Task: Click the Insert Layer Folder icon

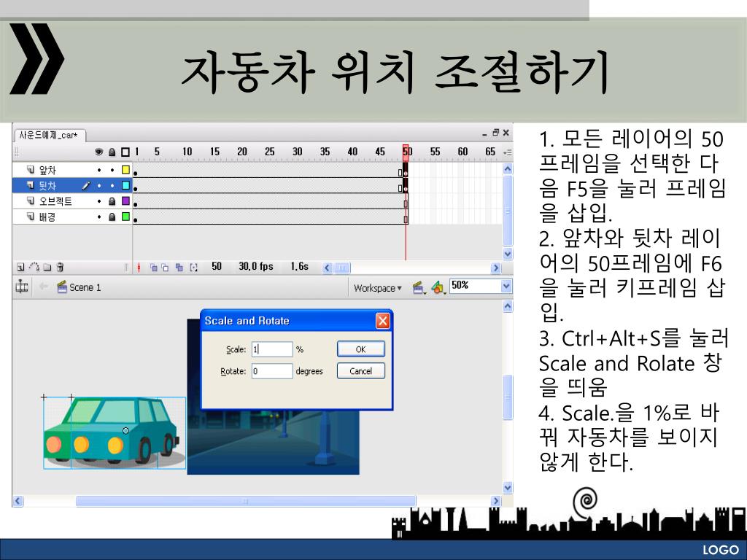Action: [47, 267]
